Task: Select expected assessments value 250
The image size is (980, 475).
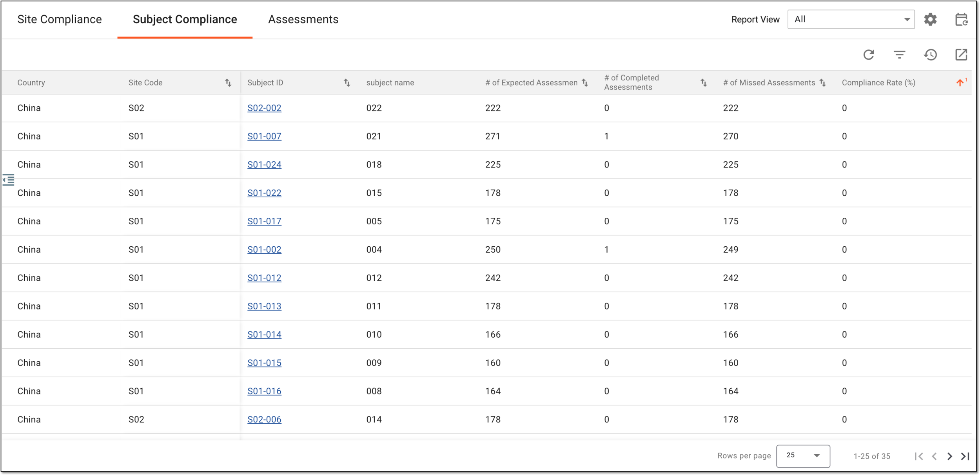Action: click(x=493, y=249)
